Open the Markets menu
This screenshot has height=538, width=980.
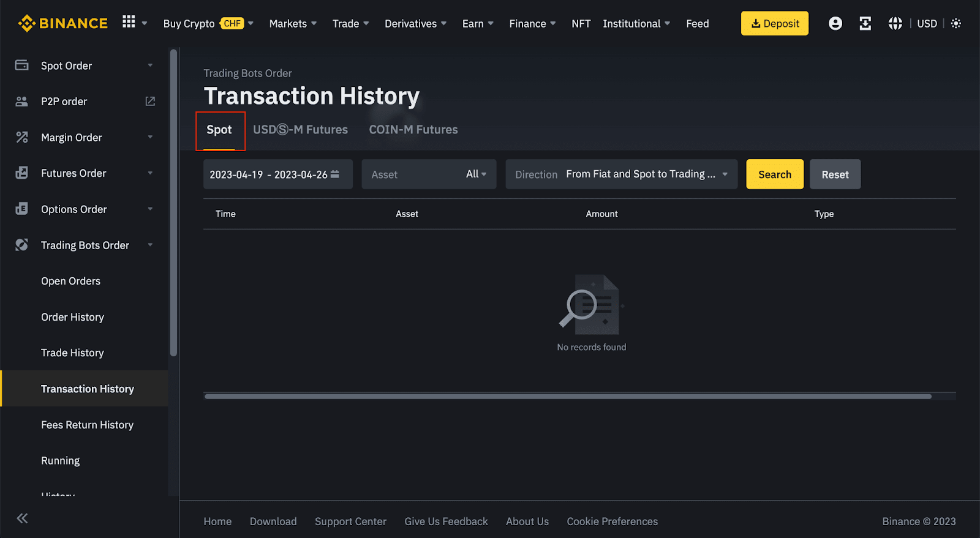click(293, 23)
